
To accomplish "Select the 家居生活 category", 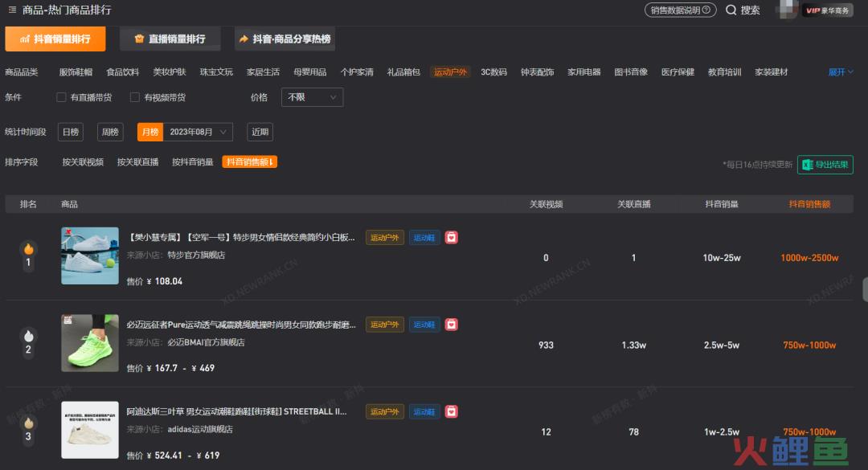I will [263, 72].
